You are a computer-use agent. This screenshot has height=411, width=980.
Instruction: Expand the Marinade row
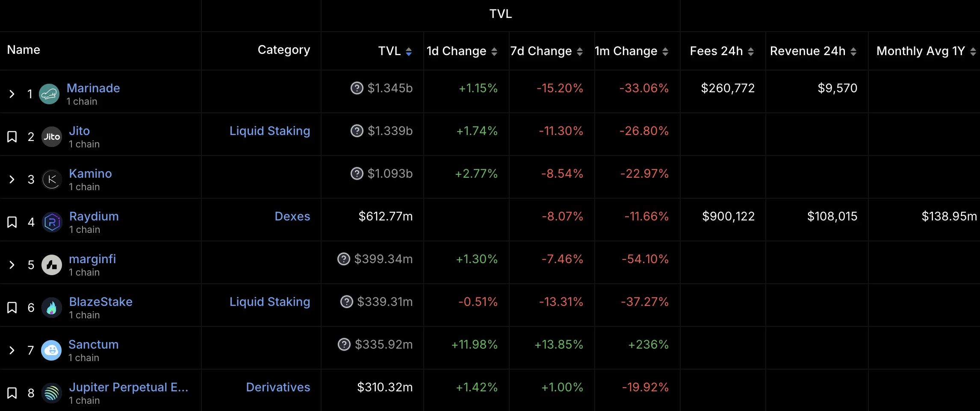(x=12, y=94)
